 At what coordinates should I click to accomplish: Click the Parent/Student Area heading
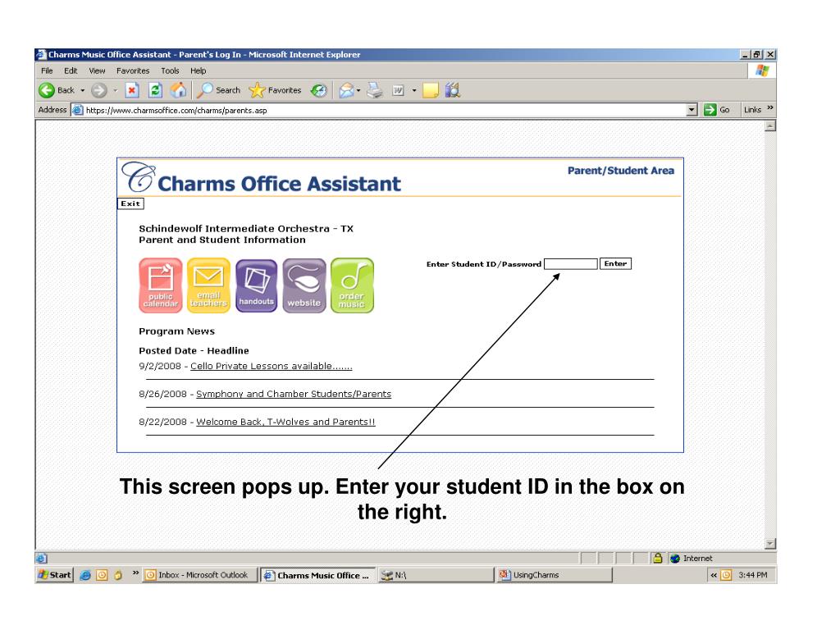coord(621,171)
